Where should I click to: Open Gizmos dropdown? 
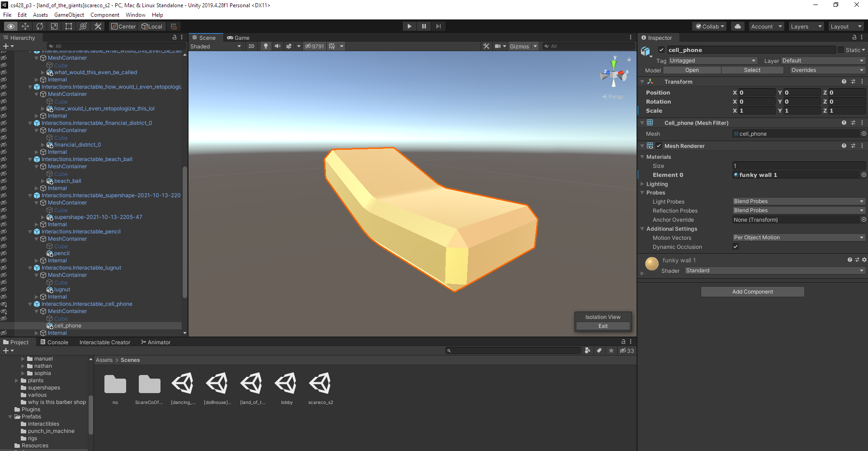[x=524, y=46]
